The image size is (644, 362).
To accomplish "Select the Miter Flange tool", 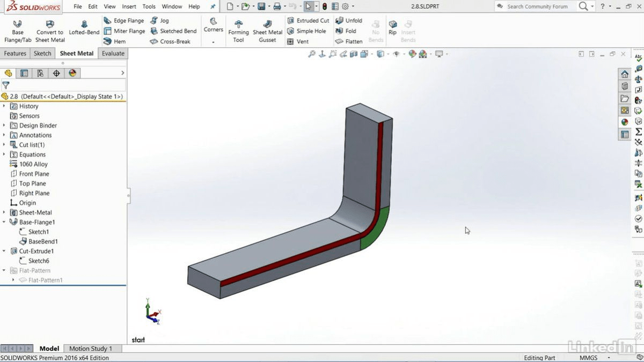I will (x=124, y=31).
